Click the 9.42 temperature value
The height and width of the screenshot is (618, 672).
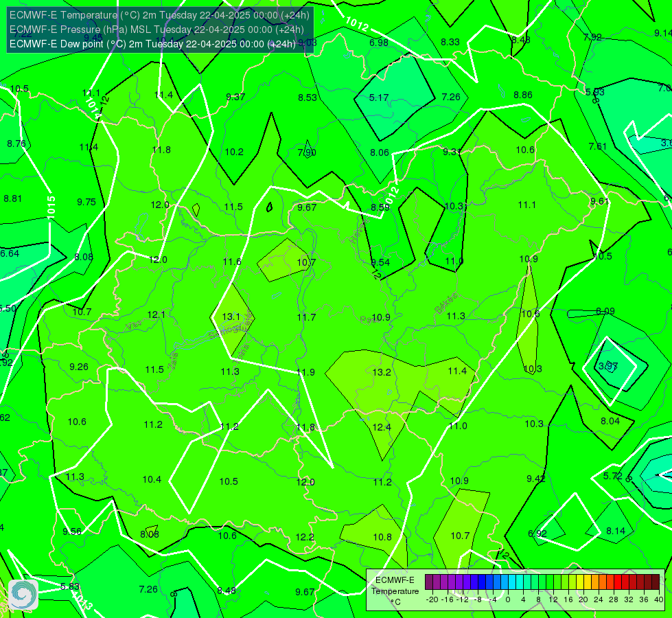(x=535, y=479)
